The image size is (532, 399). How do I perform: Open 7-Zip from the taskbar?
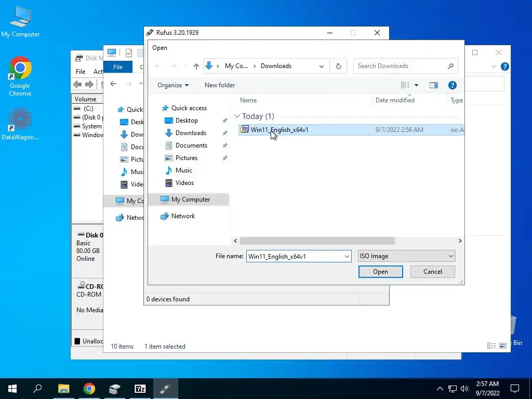[140, 389]
